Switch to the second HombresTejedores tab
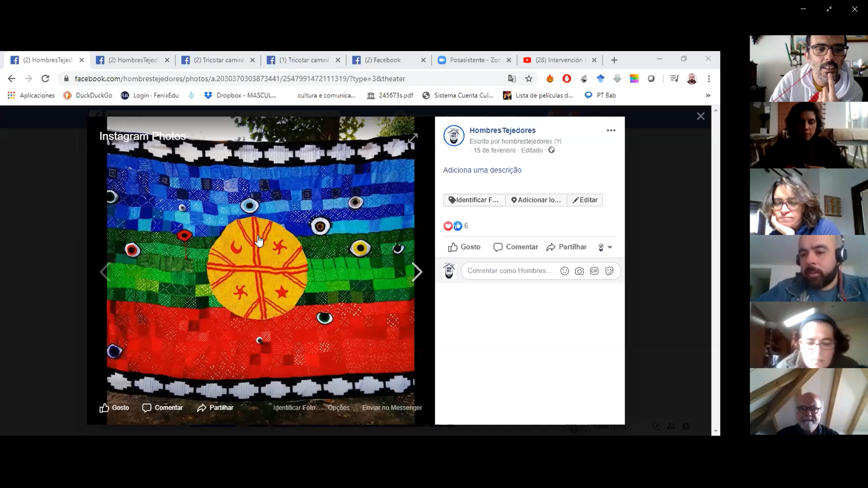Image resolution: width=868 pixels, height=488 pixels. coord(133,60)
